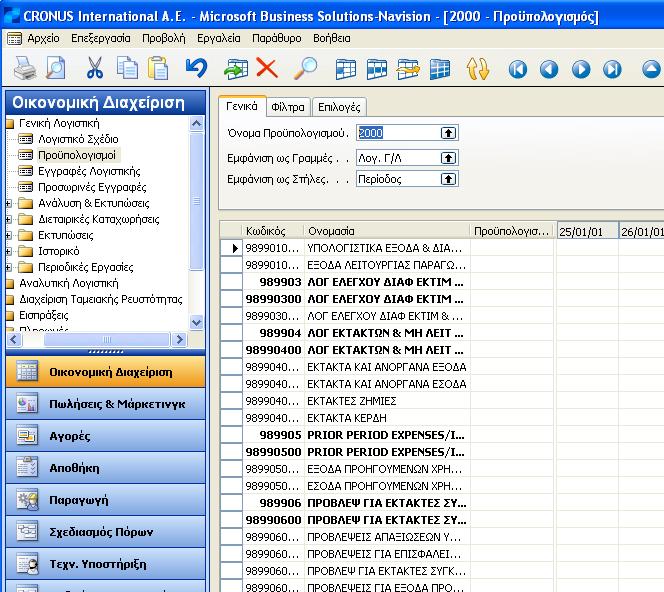Image resolution: width=664 pixels, height=592 pixels.
Task: Click the Find magnifier icon
Action: [305, 68]
